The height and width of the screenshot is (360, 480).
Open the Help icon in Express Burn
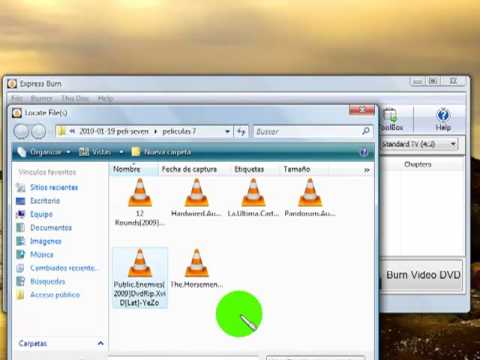click(443, 120)
